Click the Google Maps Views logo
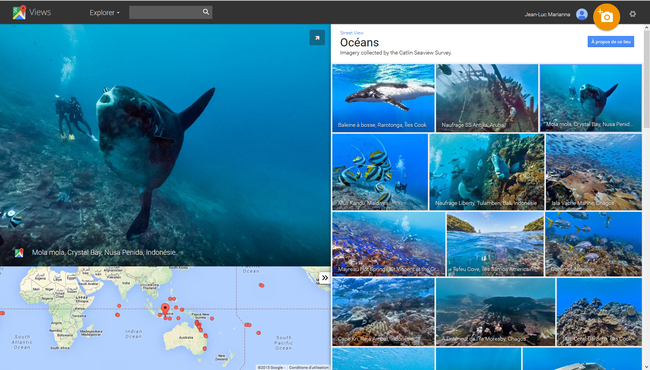The height and width of the screenshot is (370, 650). coord(32,12)
